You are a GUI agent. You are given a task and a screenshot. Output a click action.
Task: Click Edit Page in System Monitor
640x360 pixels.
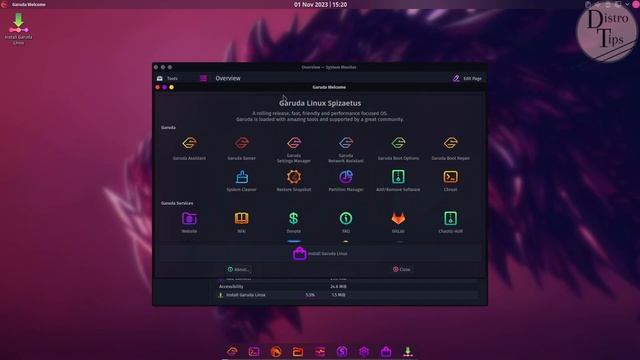coord(467,78)
